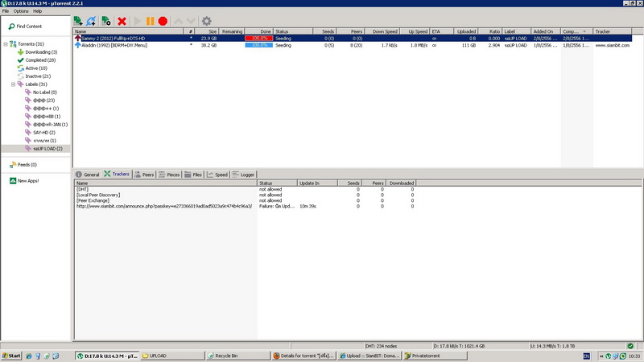Switch to the Peers tab
Image resolution: width=644 pixels, height=362 pixels.
click(x=144, y=175)
